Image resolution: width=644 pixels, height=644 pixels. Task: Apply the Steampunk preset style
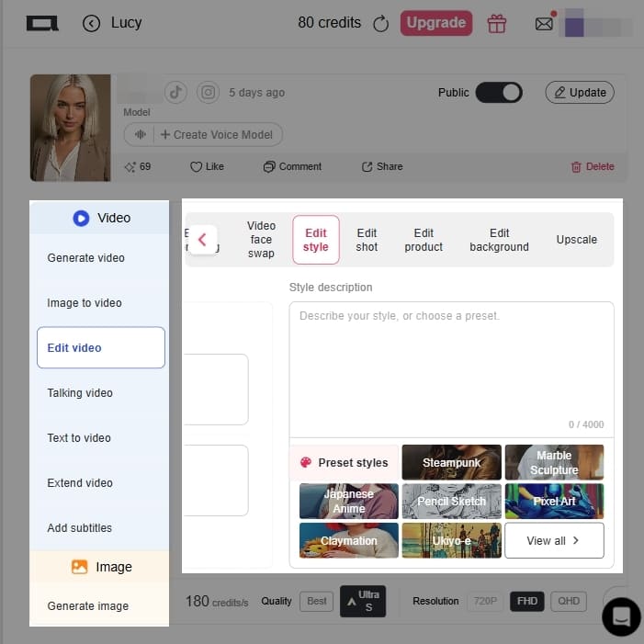[x=451, y=462]
